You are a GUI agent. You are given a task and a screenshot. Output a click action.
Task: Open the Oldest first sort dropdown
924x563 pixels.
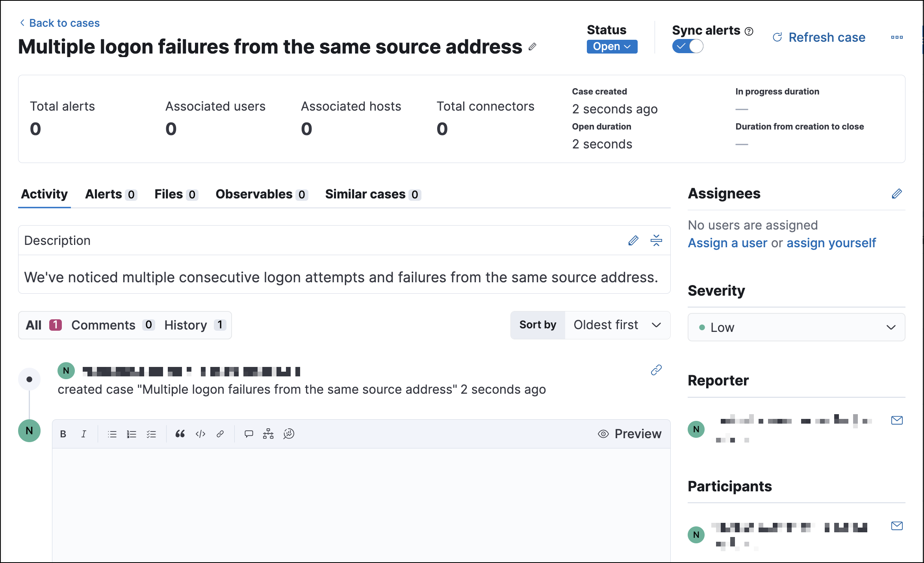(x=617, y=325)
